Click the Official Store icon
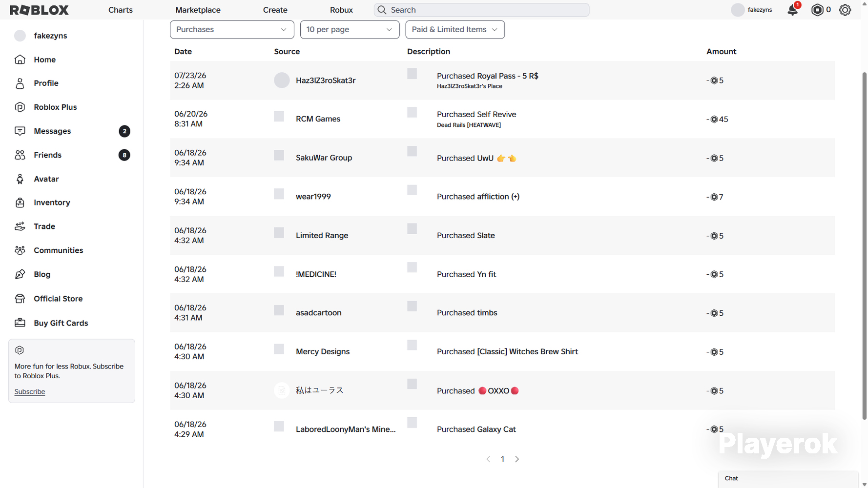Screen dimensions: 868x488 point(20,299)
